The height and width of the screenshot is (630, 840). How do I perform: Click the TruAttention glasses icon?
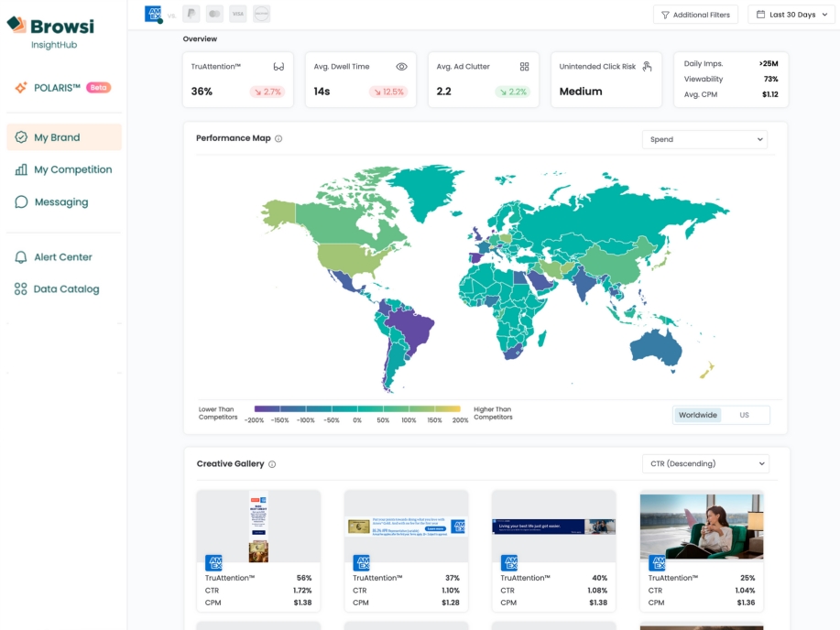pos(278,67)
